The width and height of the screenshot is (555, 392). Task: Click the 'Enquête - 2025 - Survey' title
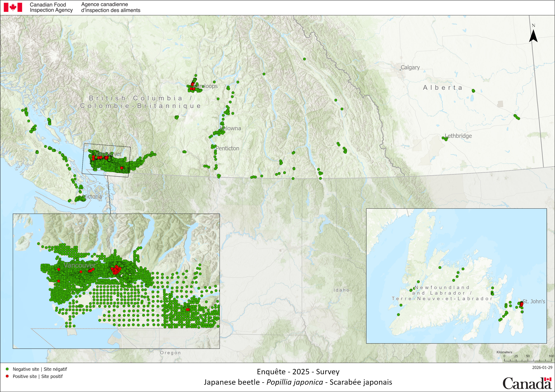click(298, 371)
